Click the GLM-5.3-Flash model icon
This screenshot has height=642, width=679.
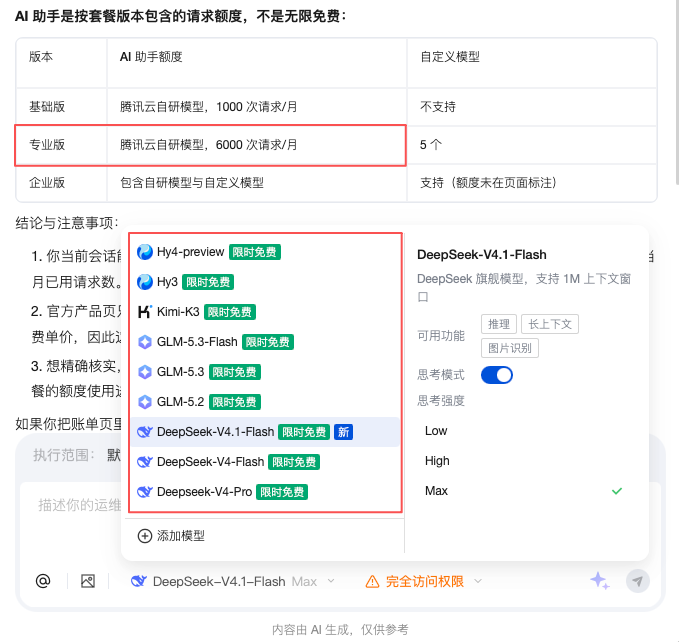coord(145,342)
